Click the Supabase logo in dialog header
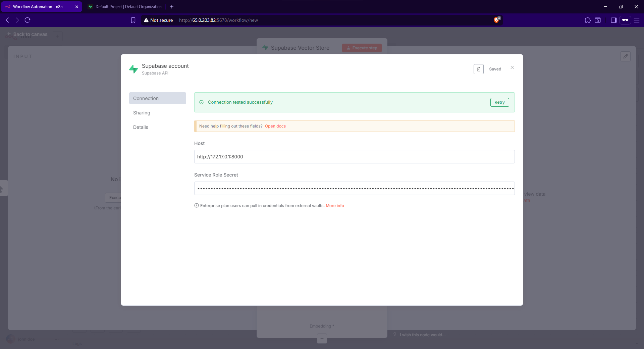Image resolution: width=644 pixels, height=349 pixels. (x=133, y=69)
